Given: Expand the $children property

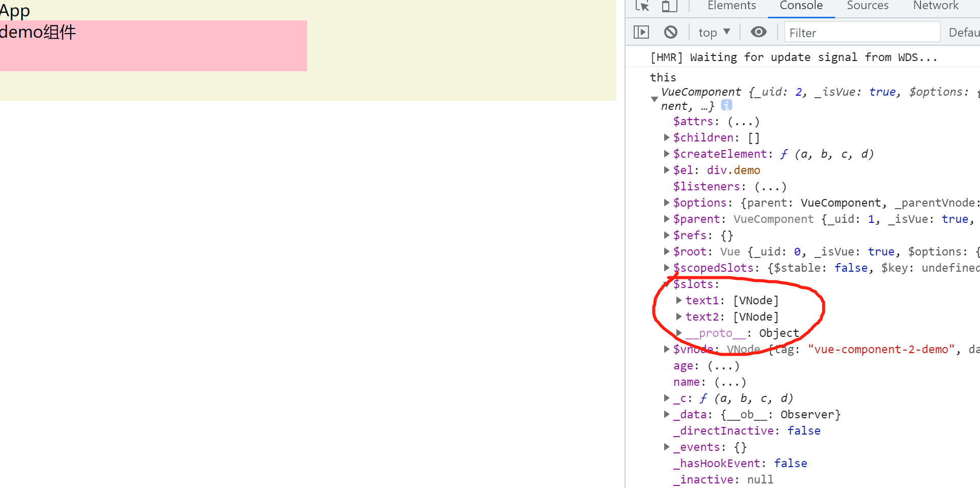Looking at the screenshot, I should (666, 137).
